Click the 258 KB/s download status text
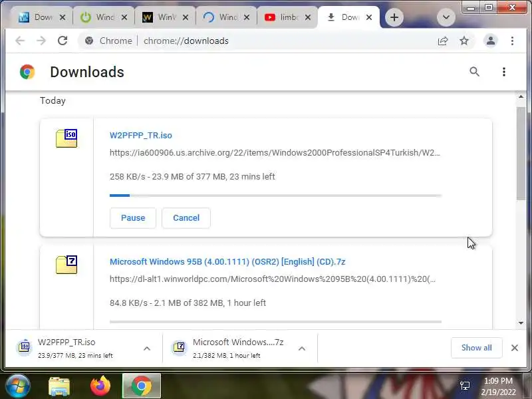The width and height of the screenshot is (532, 399). pos(192,177)
